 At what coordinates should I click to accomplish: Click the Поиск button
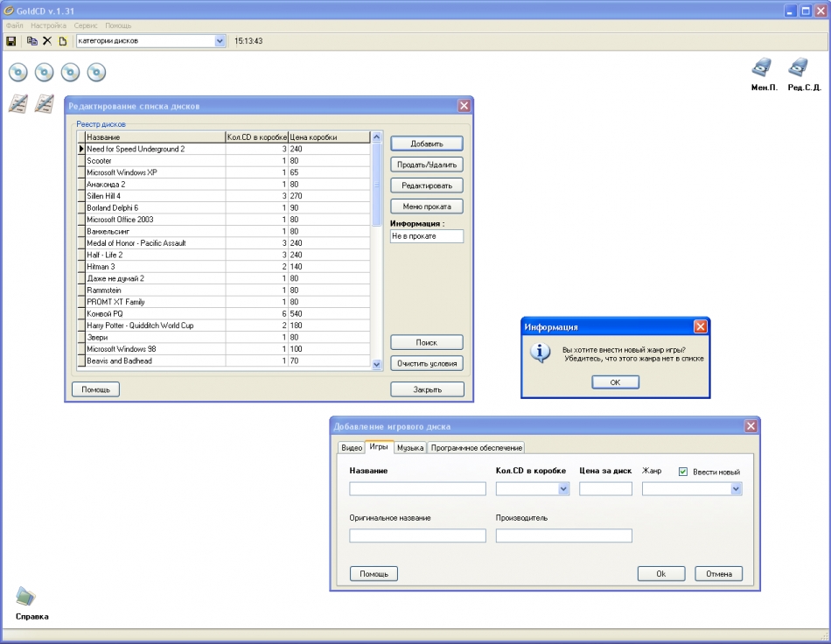427,342
